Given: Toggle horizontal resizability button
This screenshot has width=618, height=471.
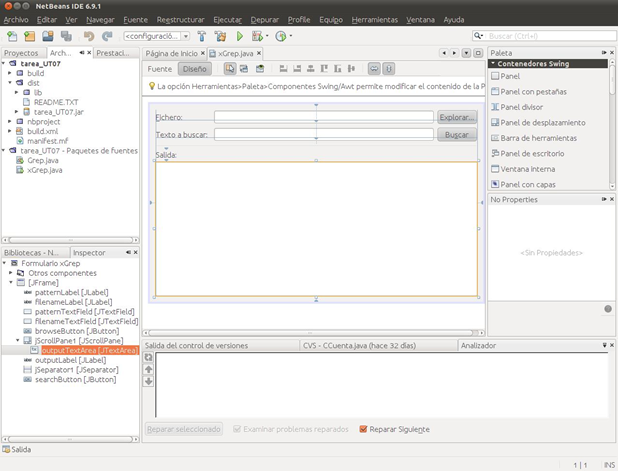Looking at the screenshot, I should click(374, 69).
